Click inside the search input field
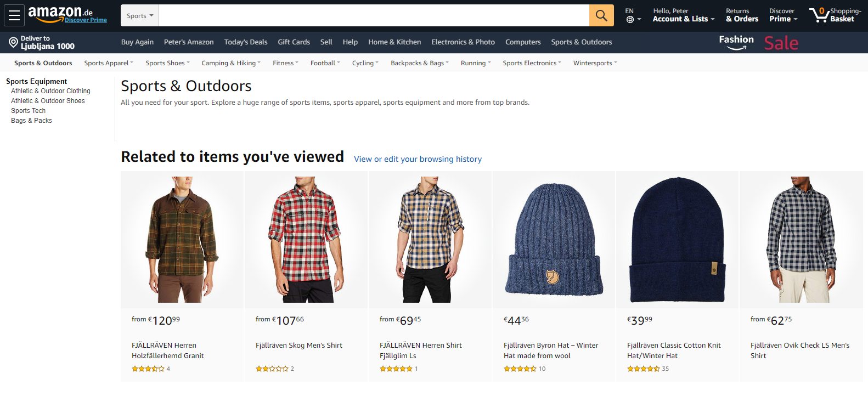Viewport: 868px width, 402px height. click(374, 15)
